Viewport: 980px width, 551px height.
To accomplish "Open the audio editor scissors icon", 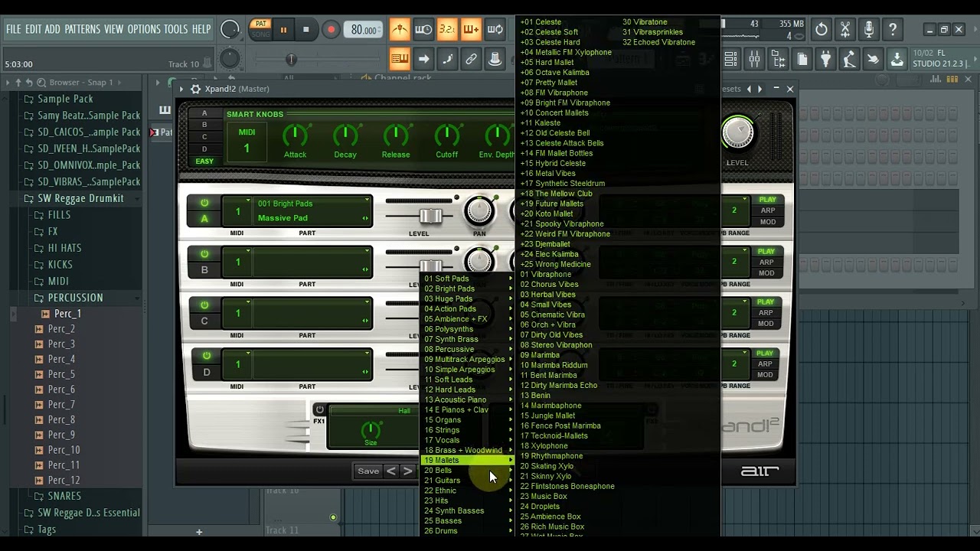I will point(845,30).
